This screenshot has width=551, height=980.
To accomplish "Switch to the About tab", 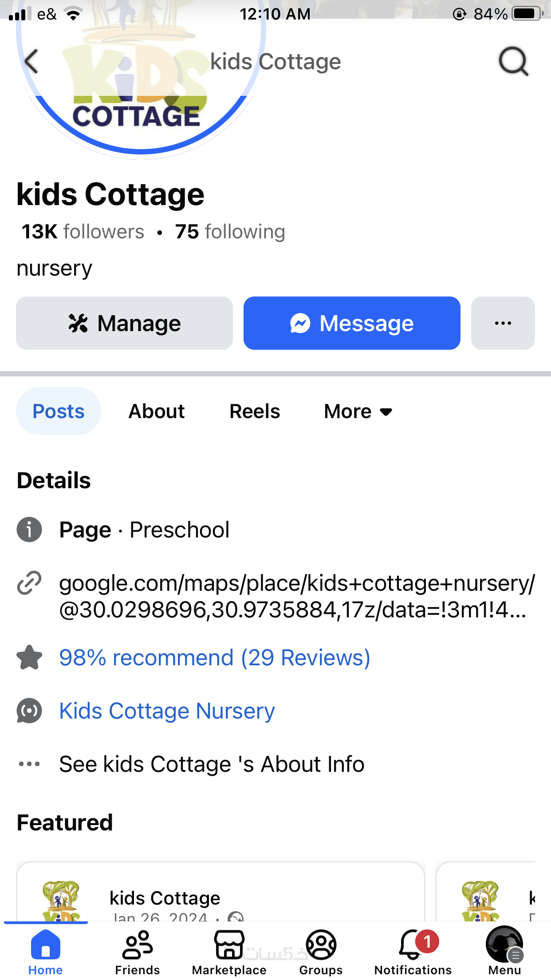I will tap(157, 411).
